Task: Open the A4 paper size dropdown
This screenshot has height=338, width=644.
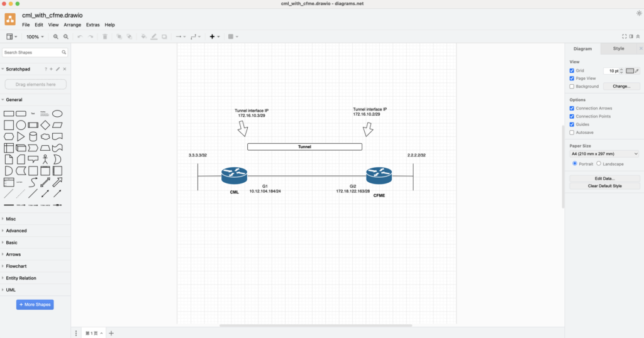Action: [604, 153]
